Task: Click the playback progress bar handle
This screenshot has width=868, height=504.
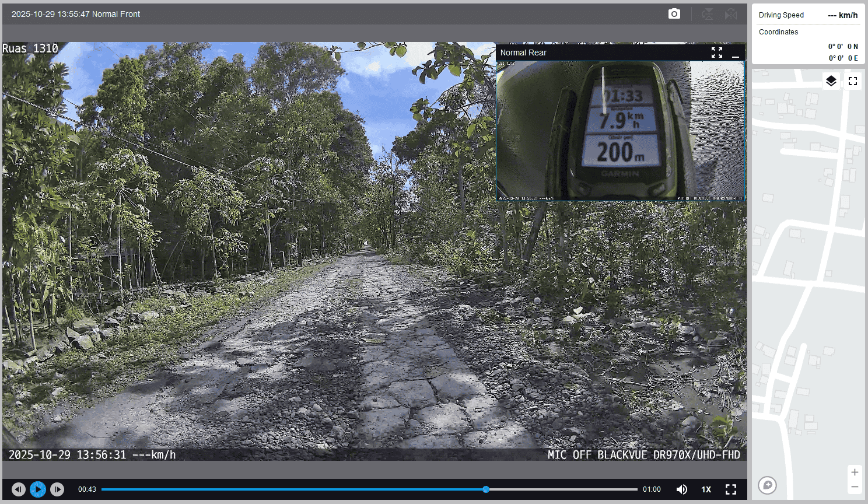Action: point(486,489)
